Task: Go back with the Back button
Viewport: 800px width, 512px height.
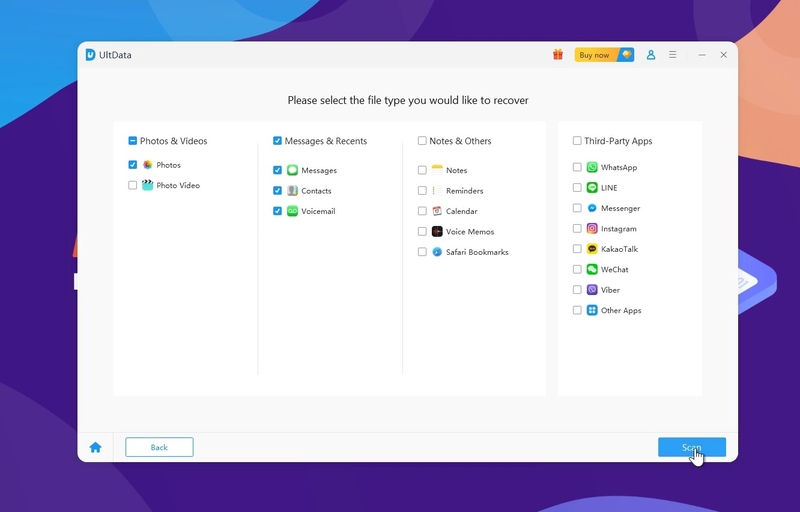Action: pyautogui.click(x=159, y=447)
